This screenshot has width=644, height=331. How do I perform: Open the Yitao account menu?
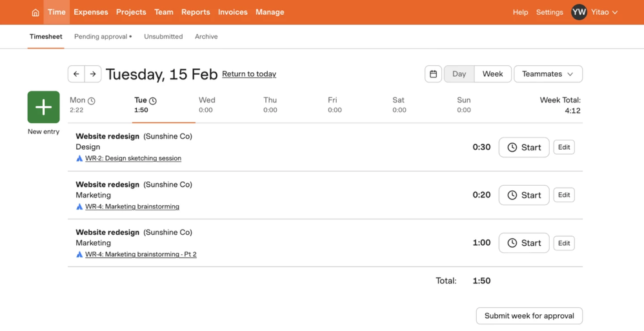[x=604, y=12]
